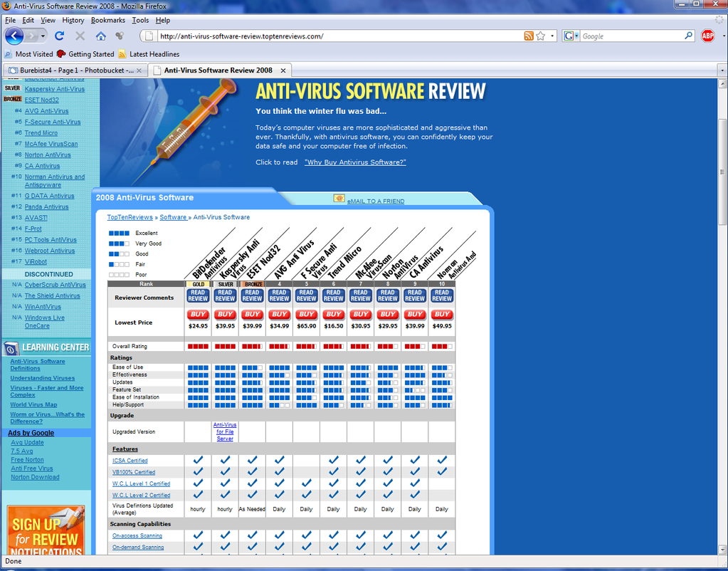
Task: Click the Stop loading X icon
Action: pos(80,36)
